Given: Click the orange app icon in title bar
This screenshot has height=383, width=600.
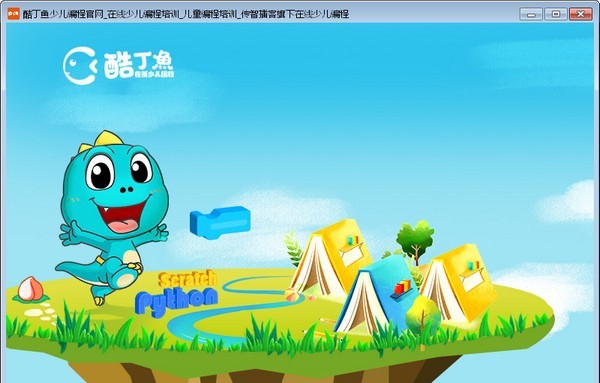Looking at the screenshot, I should [x=13, y=13].
